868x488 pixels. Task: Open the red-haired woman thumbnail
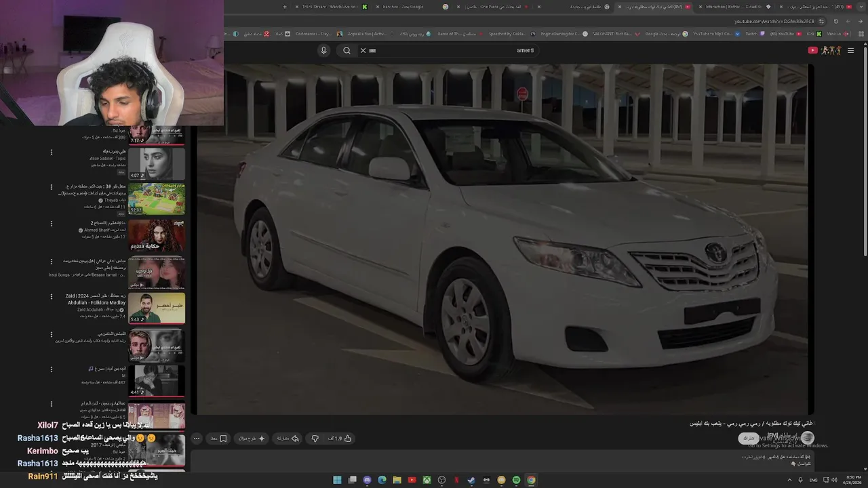(x=157, y=235)
